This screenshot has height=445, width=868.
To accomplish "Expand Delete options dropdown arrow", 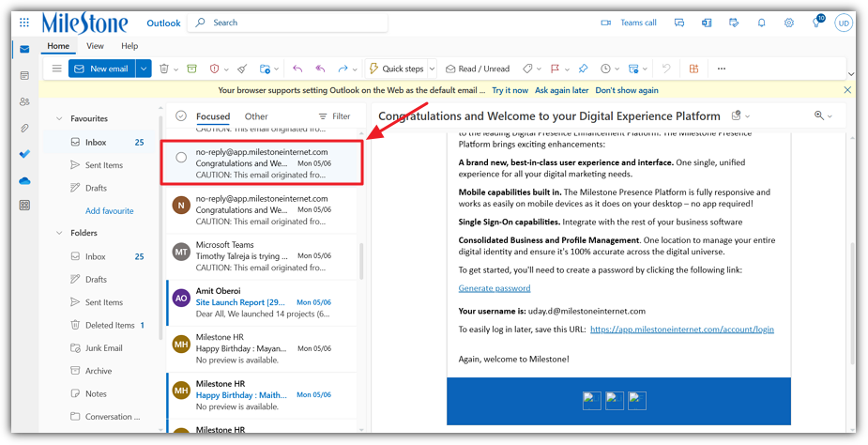I will (x=176, y=69).
